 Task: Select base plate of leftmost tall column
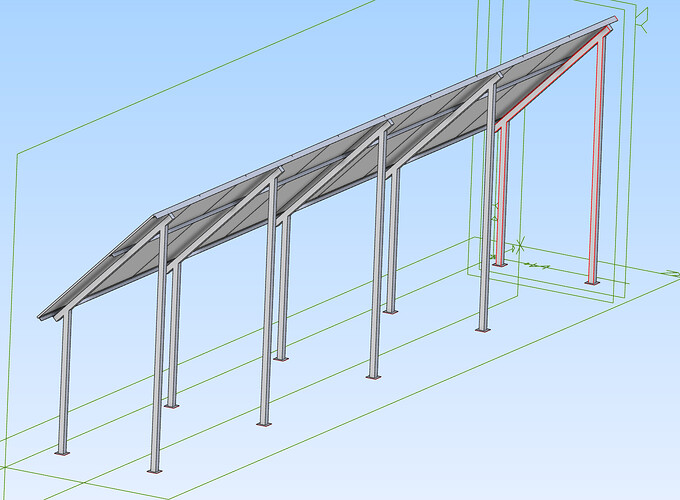pyautogui.click(x=154, y=471)
